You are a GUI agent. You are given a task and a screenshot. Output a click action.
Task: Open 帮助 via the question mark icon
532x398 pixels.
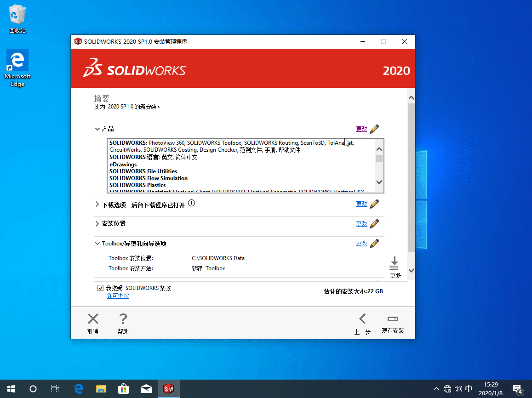coord(123,319)
